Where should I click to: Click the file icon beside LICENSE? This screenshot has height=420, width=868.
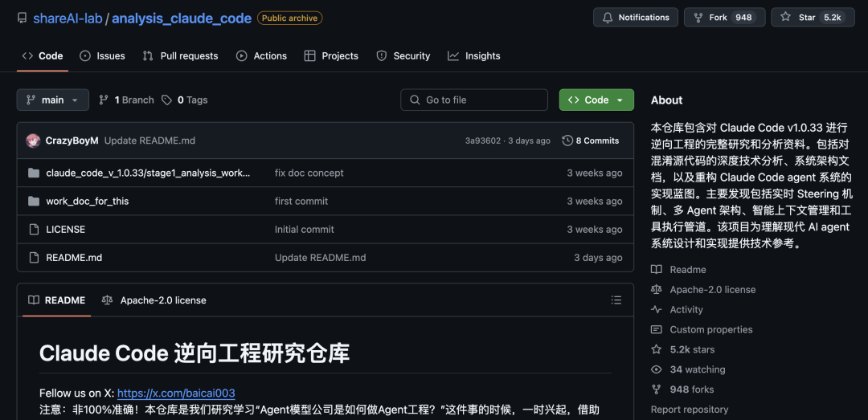tap(34, 229)
